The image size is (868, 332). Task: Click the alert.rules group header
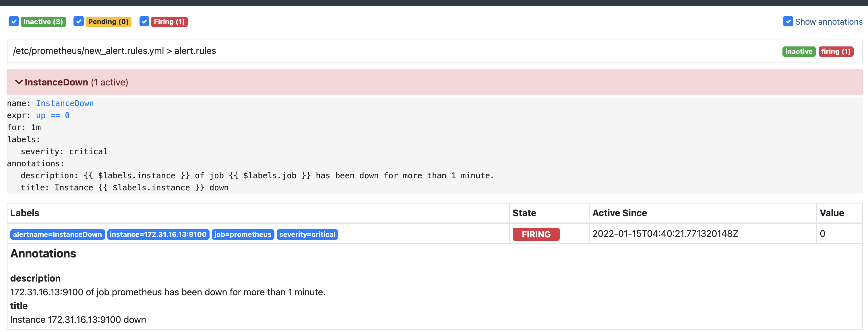click(x=115, y=51)
